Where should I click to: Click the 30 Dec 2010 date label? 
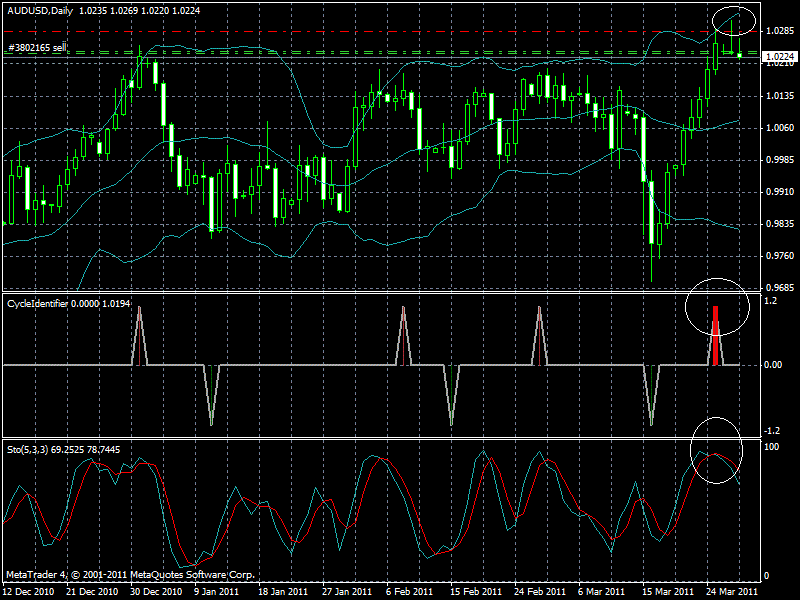tap(156, 592)
